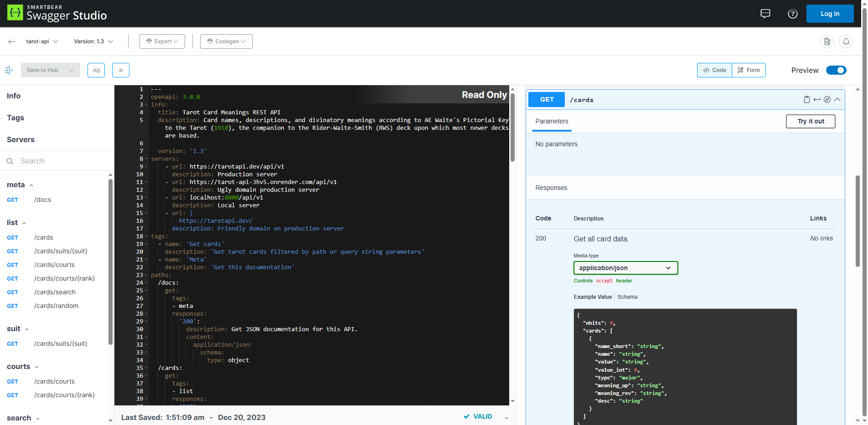Collapse the list section in sidebar
Image resolution: width=868 pixels, height=425 pixels.
pyautogui.click(x=24, y=223)
